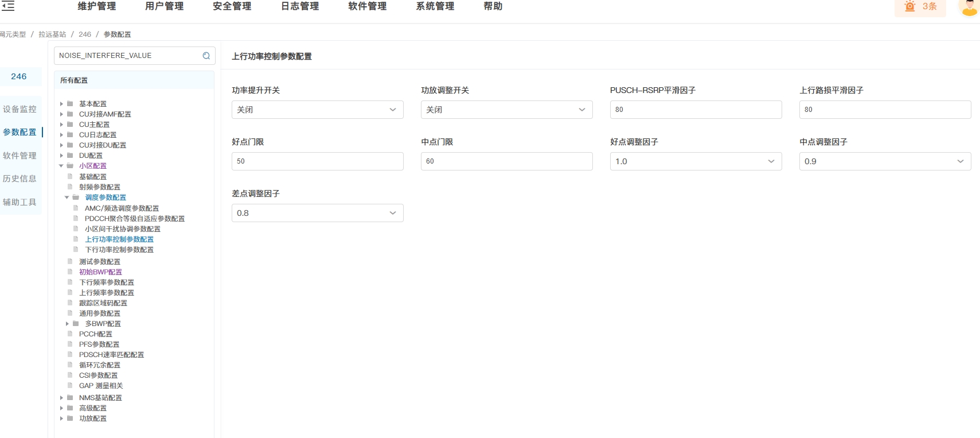The width and height of the screenshot is (980, 438).
Task: Click the 拉远基站 breadcrumb link
Action: pyautogui.click(x=52, y=34)
